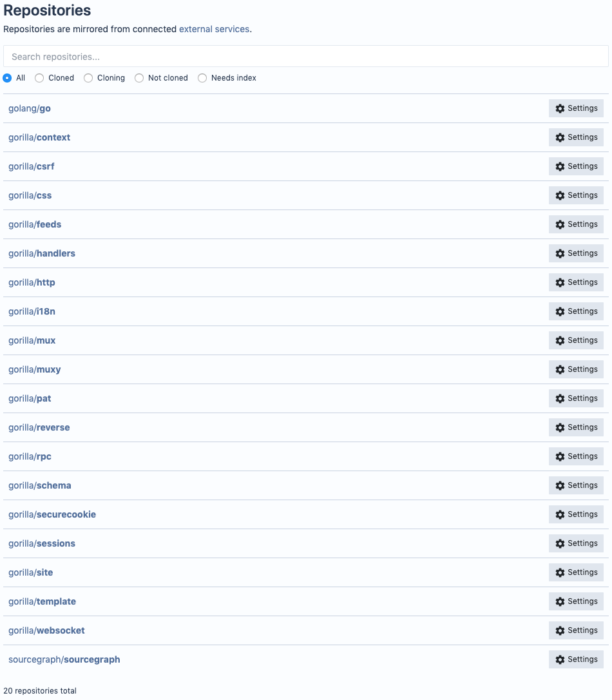Open the sourcegraph/sourcegraph repository link

point(64,660)
